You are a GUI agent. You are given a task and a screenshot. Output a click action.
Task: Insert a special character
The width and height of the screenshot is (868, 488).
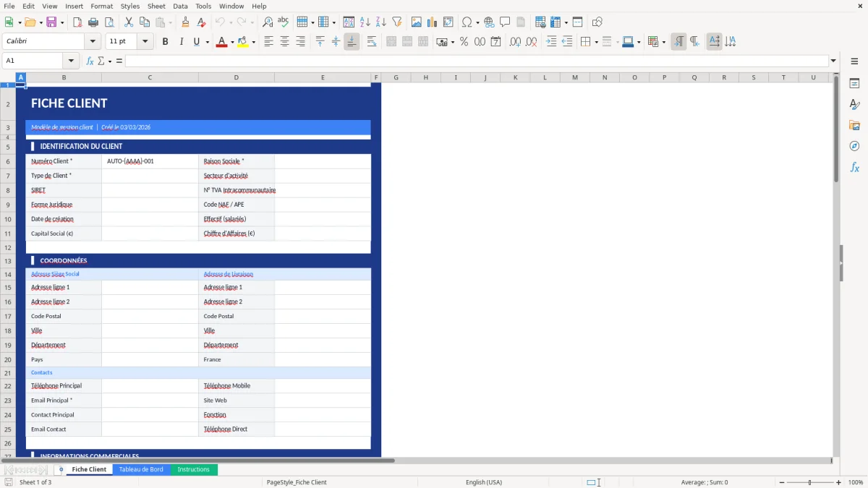pyautogui.click(x=467, y=22)
